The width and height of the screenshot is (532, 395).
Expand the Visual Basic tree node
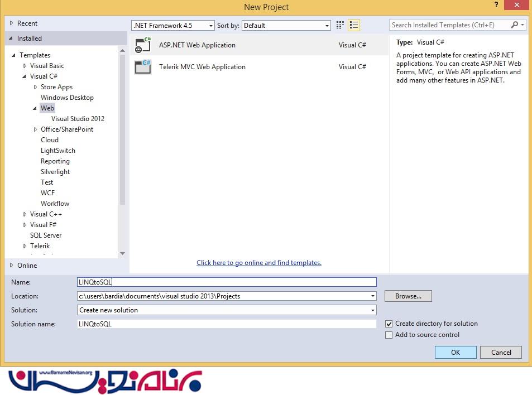25,66
